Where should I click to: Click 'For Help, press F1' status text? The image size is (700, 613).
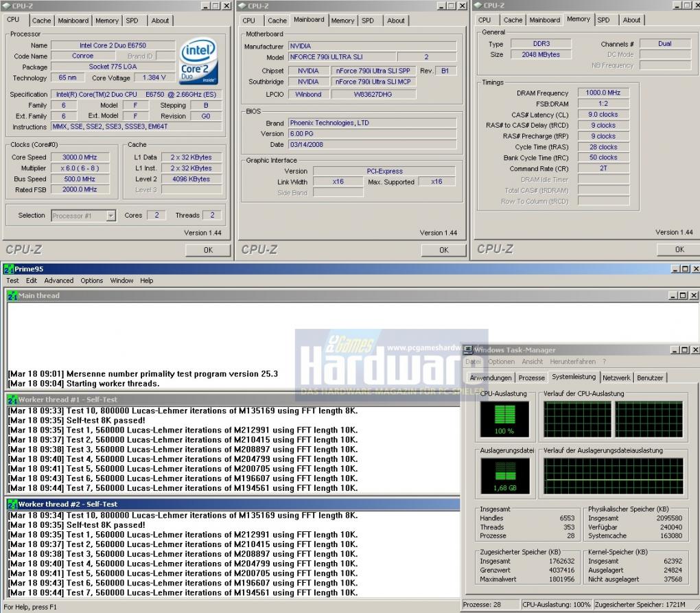click(x=30, y=608)
